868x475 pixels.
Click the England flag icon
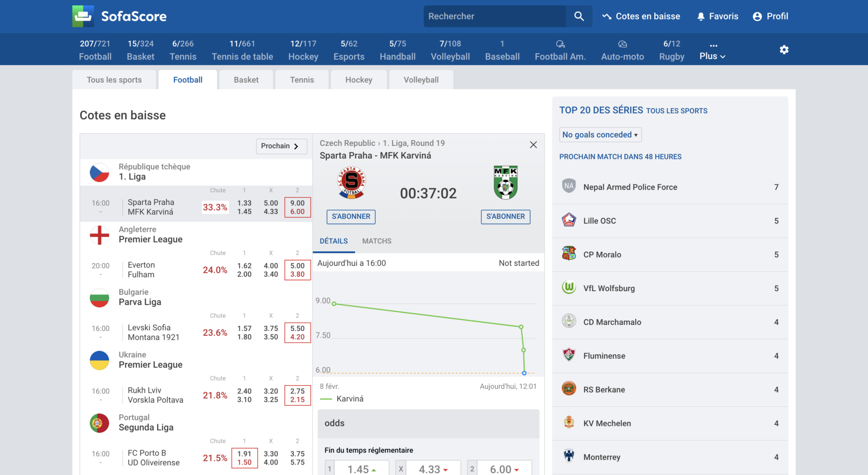tap(99, 235)
